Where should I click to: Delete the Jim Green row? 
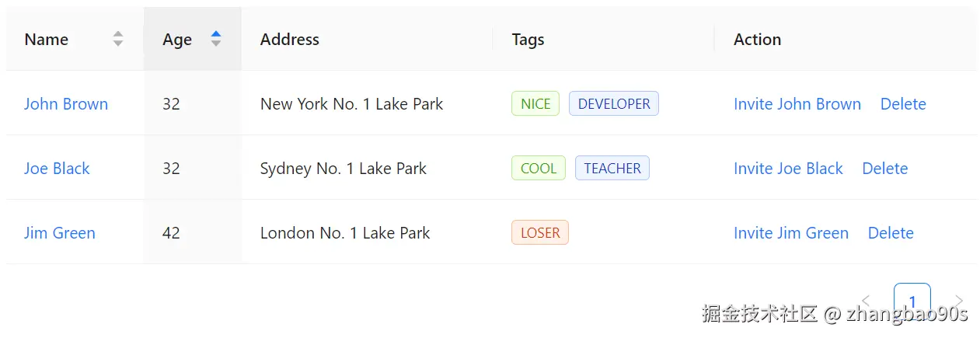891,233
